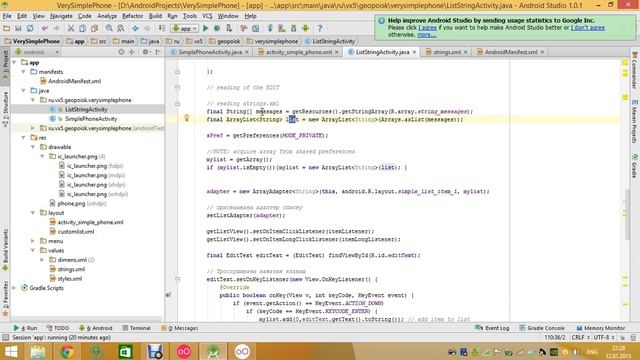This screenshot has height=360, width=640.
Task: Navigate Forward using the arrow icon
Action: (x=147, y=28)
